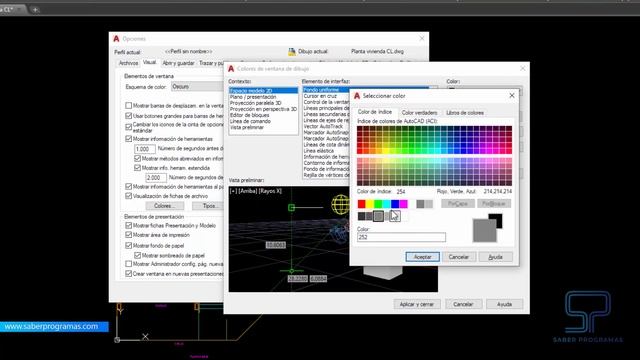The image size is (640, 360).
Task: Toggle Mostrar info. herram. extendida checkbox
Action: point(138,168)
